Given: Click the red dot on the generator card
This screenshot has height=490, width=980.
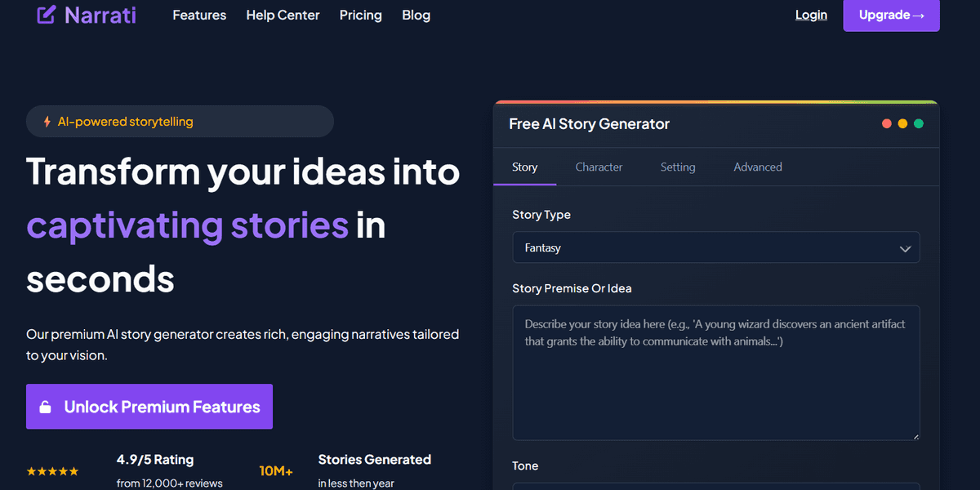Looking at the screenshot, I should [886, 123].
